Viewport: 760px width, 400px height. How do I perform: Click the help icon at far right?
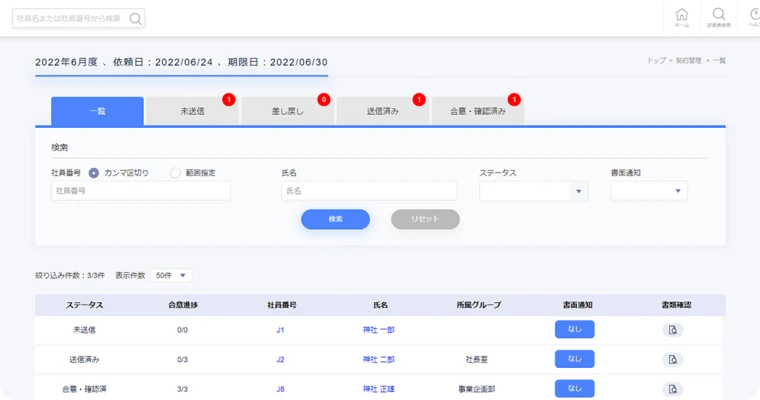753,17
